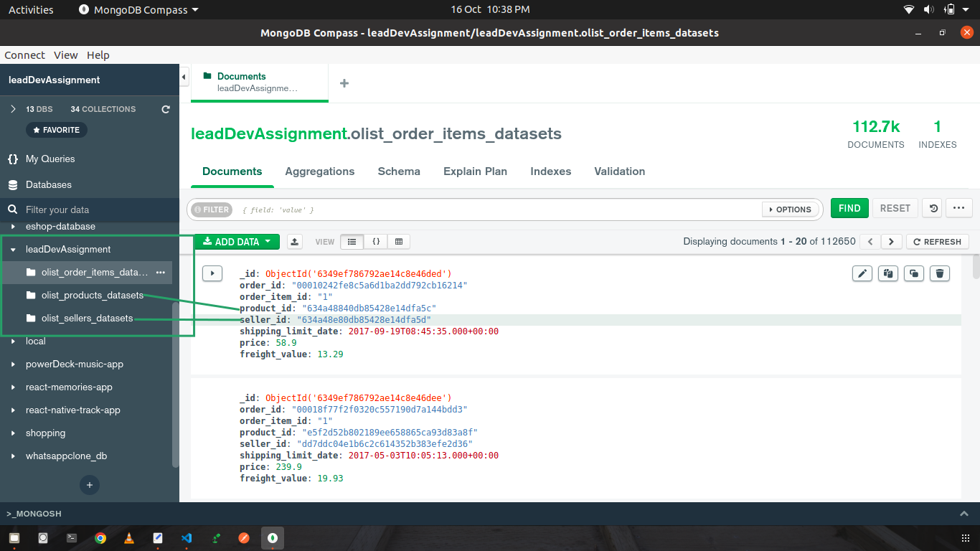Expand the first document fields
The height and width of the screenshot is (551, 980).
click(212, 273)
